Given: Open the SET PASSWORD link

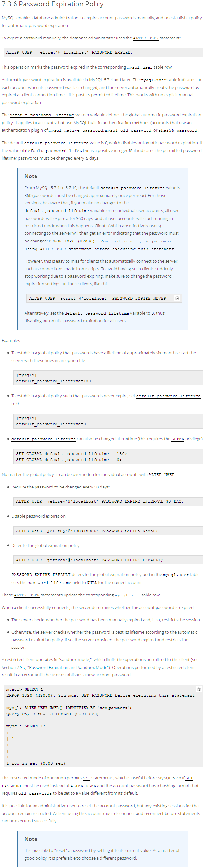Looking at the screenshot, I should coord(97,782).
